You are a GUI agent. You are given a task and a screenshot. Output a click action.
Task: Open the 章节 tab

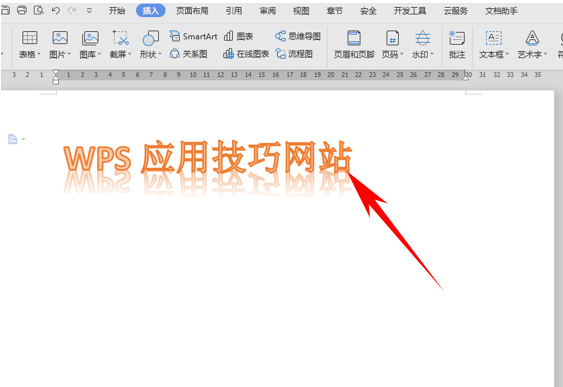click(x=335, y=11)
